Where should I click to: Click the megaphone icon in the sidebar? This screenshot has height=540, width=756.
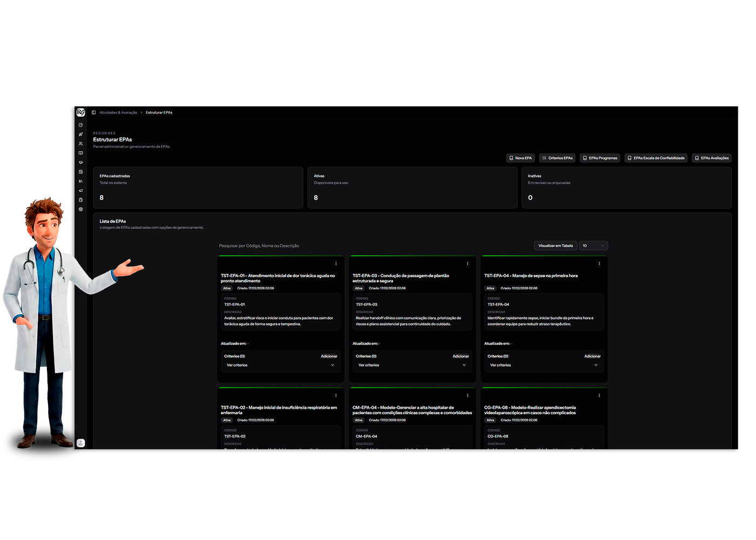coord(80,191)
